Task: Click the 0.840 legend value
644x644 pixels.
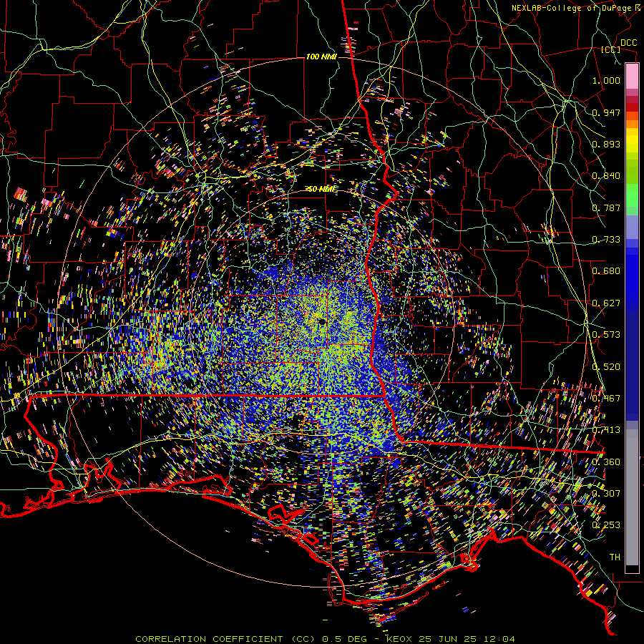Action: click(606, 176)
